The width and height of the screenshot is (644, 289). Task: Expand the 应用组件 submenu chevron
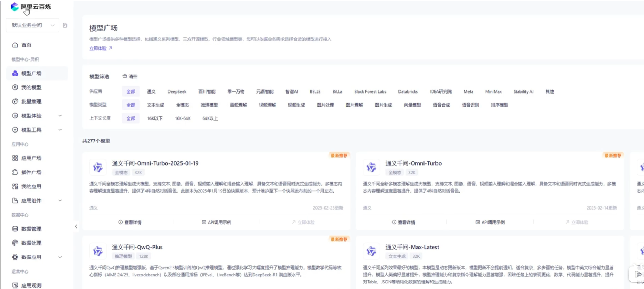pyautogui.click(x=60, y=200)
